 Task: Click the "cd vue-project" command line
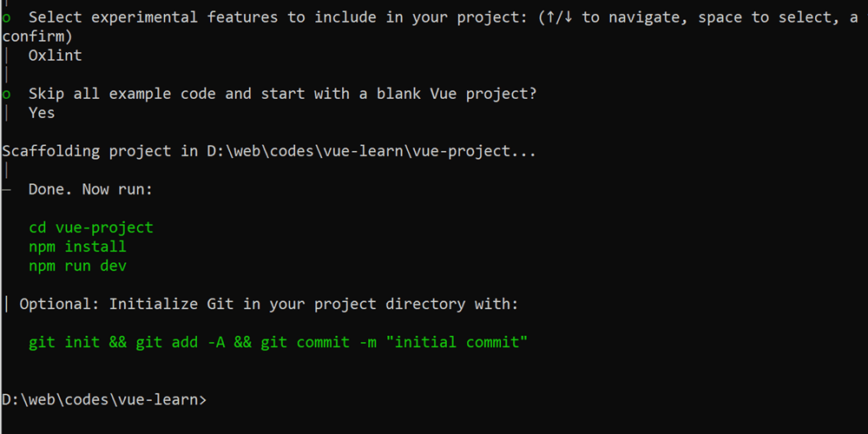tap(90, 227)
